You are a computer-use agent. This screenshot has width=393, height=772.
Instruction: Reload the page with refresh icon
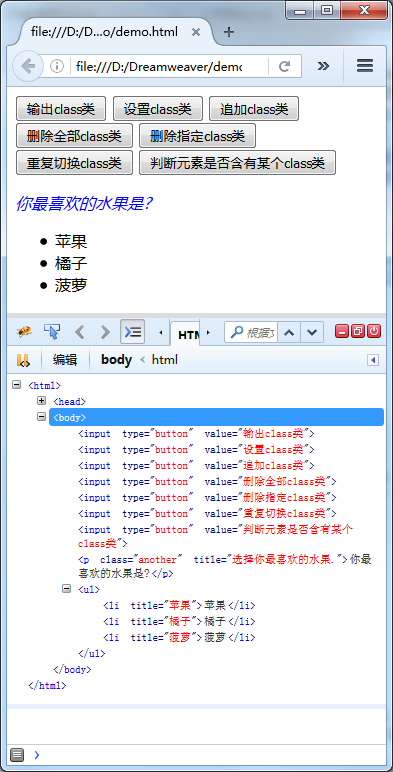[284, 66]
